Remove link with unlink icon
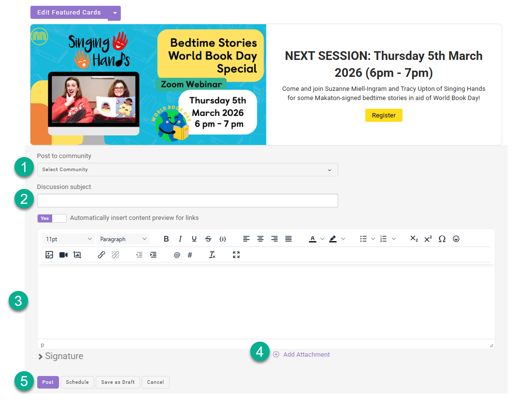The width and height of the screenshot is (532, 405). [x=115, y=255]
